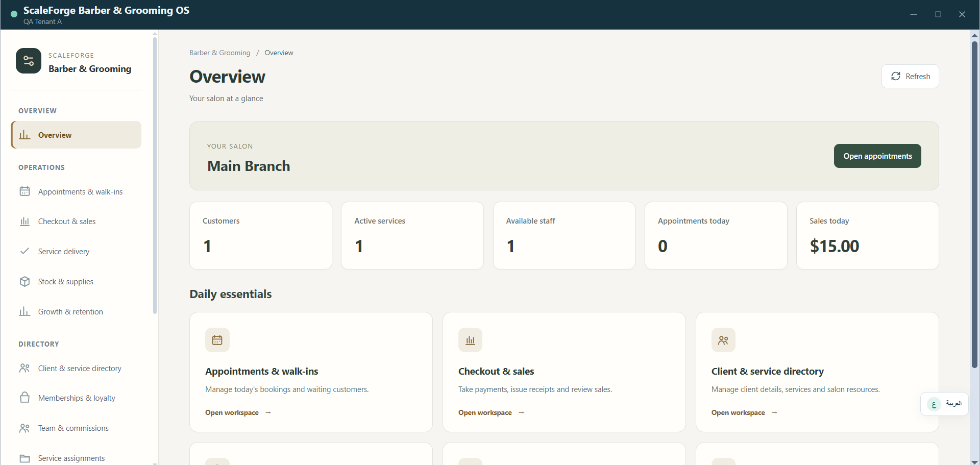Click the Sales today $15.00 card

pos(867,235)
